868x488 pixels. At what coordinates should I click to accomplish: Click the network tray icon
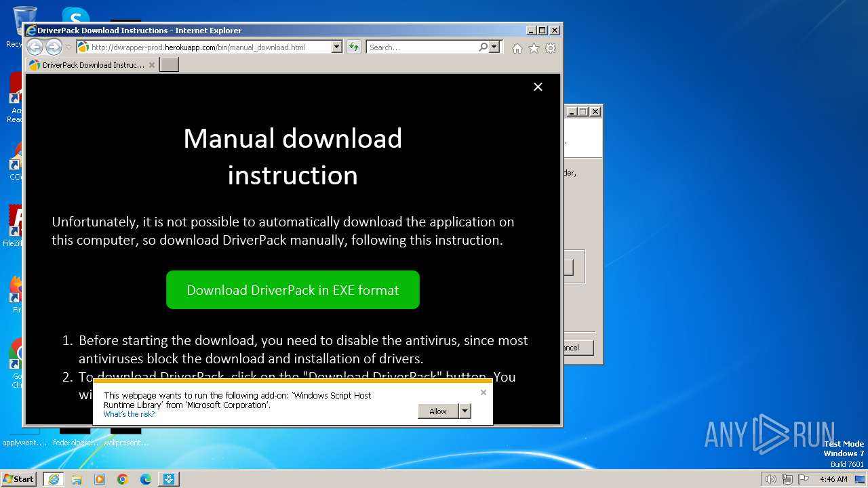(x=787, y=479)
